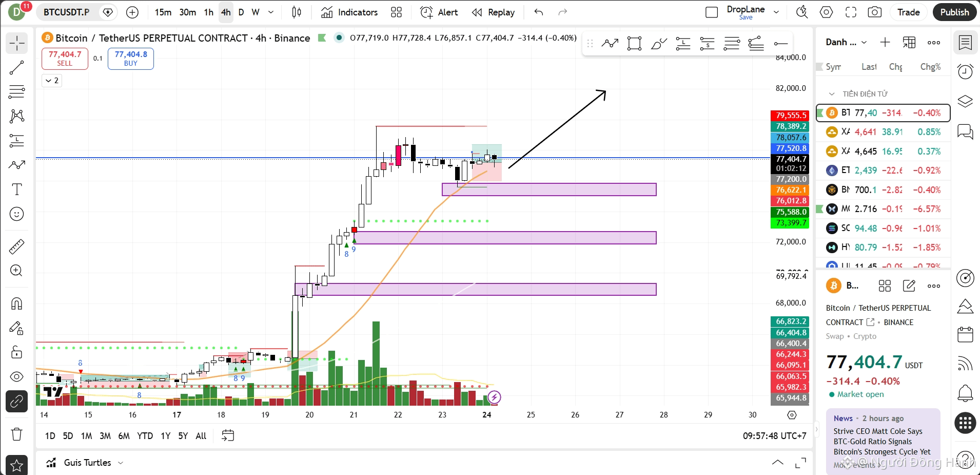Screen dimensions: 980x475
Task: Hide all drawings with eye icon
Action: coord(16,377)
